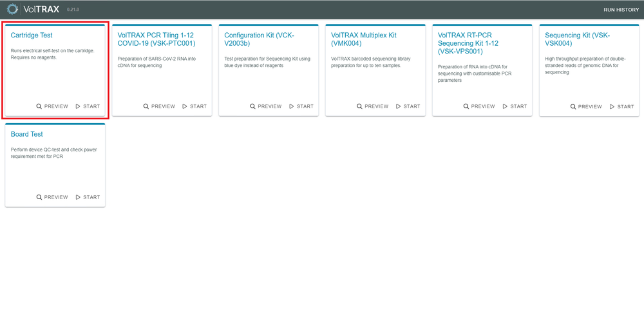Open Run History

(x=621, y=10)
